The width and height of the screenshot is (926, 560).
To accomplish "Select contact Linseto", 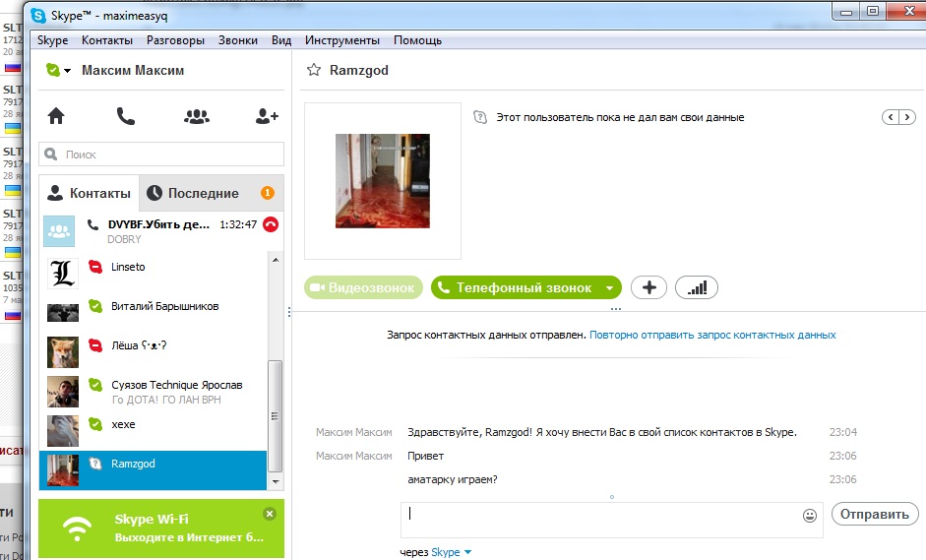I will [153, 274].
